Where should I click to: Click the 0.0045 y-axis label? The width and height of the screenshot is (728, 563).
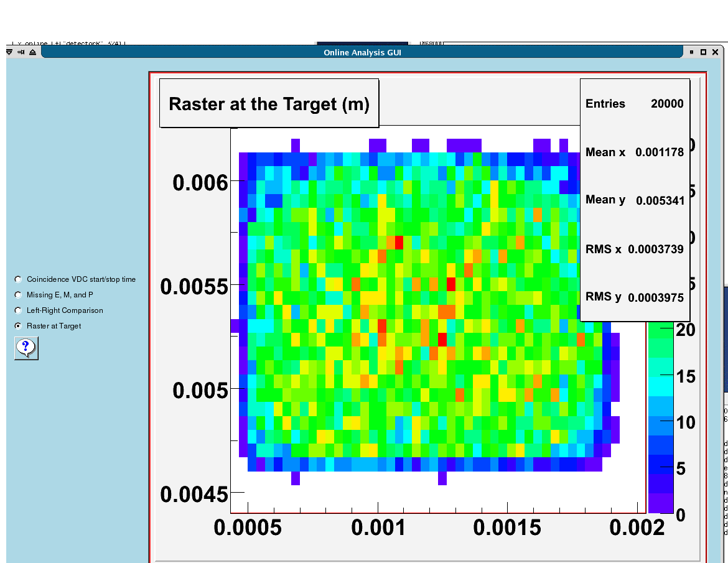pos(194,495)
